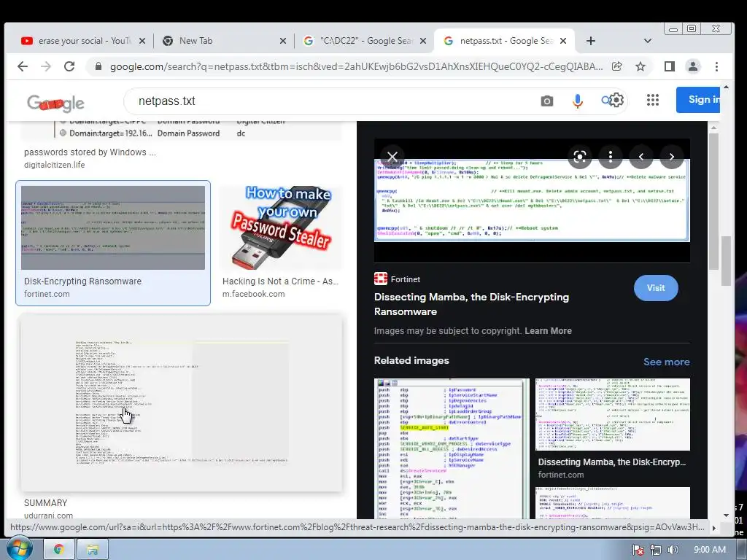Click the browser back arrow

[x=23, y=66]
